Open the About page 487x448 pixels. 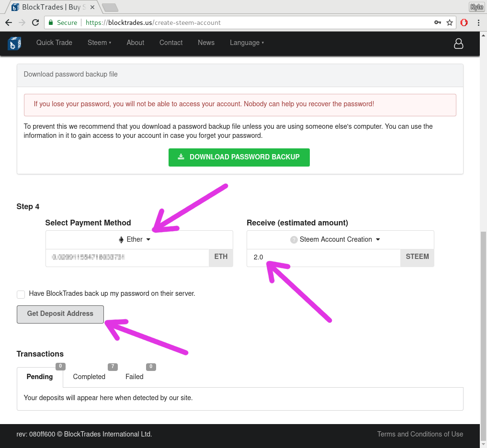135,43
